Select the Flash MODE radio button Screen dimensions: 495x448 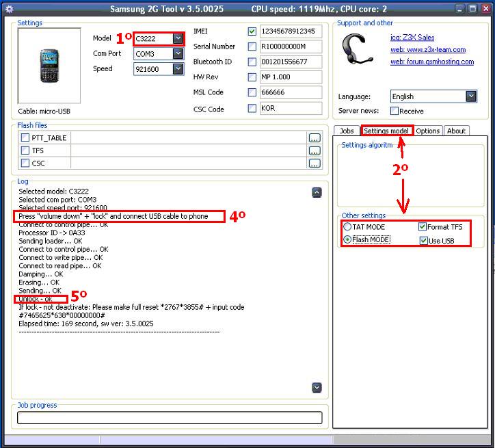347,239
